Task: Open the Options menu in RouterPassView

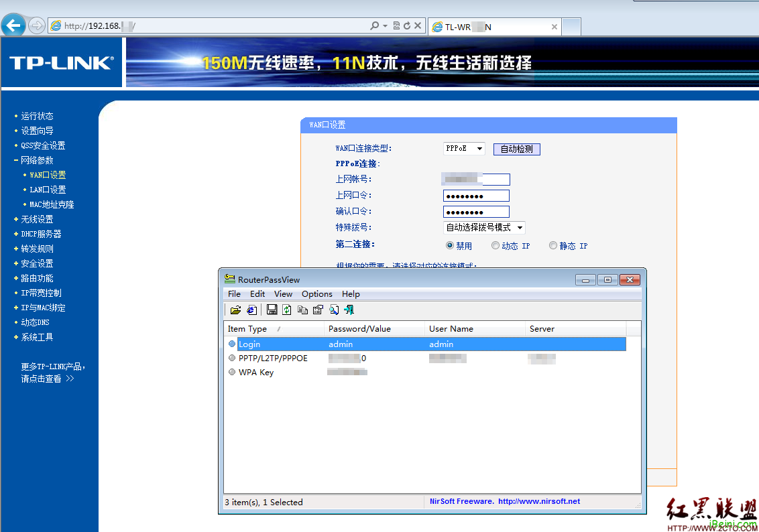Action: click(316, 293)
